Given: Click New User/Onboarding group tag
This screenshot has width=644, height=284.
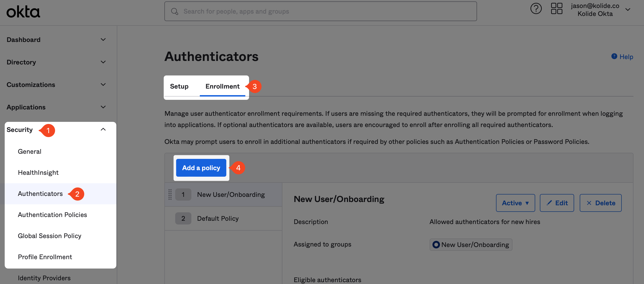Looking at the screenshot, I should 471,245.
